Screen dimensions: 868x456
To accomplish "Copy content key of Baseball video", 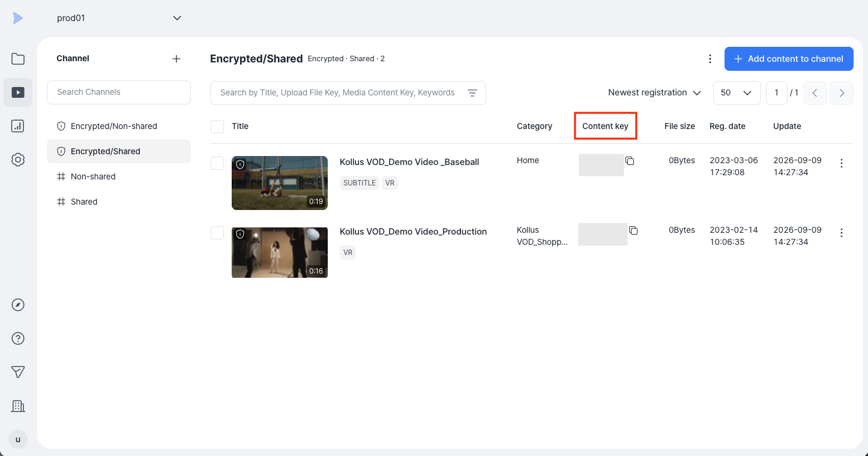I will (x=630, y=161).
